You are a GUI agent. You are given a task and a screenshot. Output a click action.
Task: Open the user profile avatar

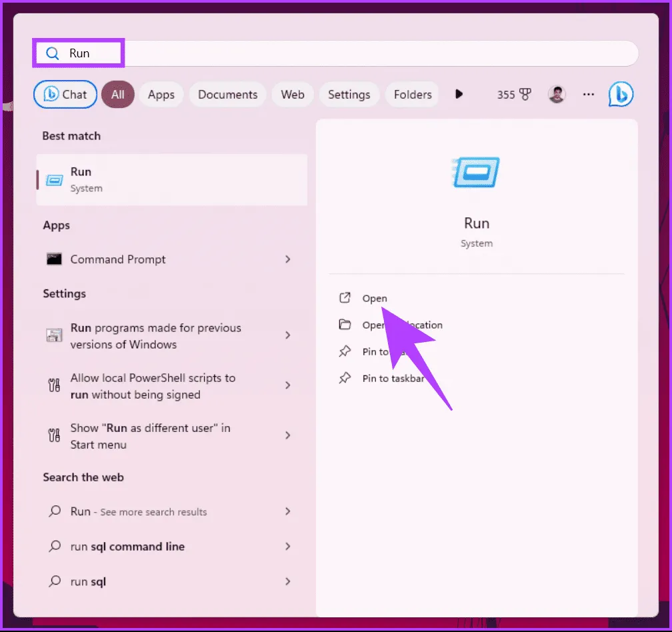557,95
